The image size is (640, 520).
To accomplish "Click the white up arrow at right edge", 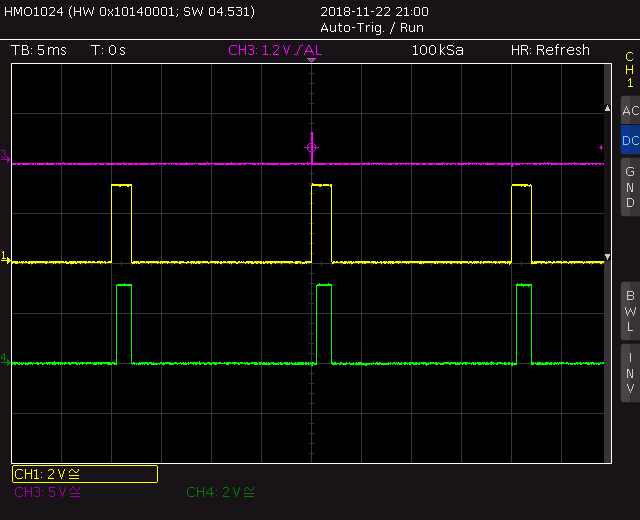I will [606, 107].
